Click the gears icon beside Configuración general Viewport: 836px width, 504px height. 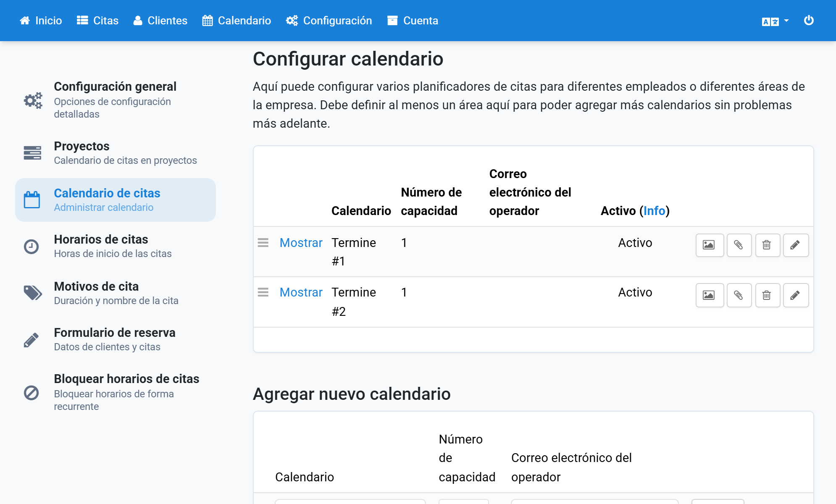[x=33, y=100]
